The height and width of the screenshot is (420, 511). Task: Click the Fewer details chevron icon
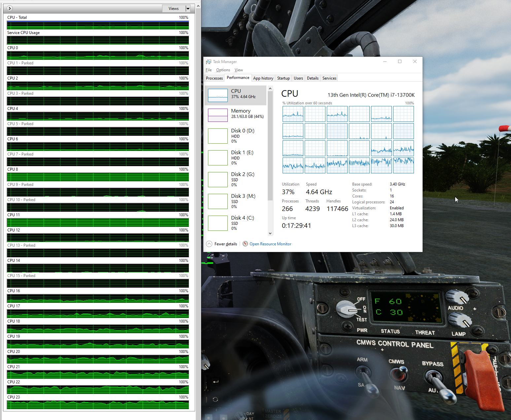pyautogui.click(x=209, y=244)
